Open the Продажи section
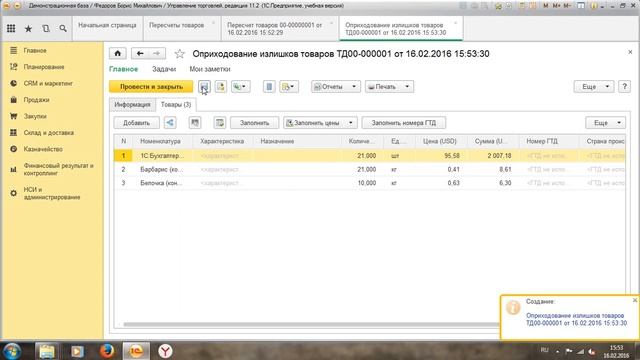Screen dimensions: 640x360 pyautogui.click(x=36, y=100)
